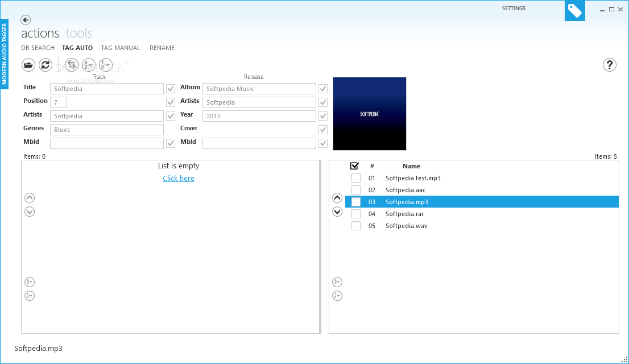Switch to the tools section

click(79, 34)
